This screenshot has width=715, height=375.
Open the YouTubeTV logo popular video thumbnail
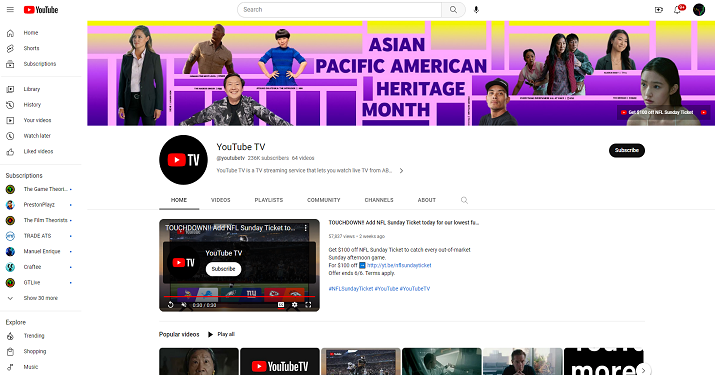280,362
